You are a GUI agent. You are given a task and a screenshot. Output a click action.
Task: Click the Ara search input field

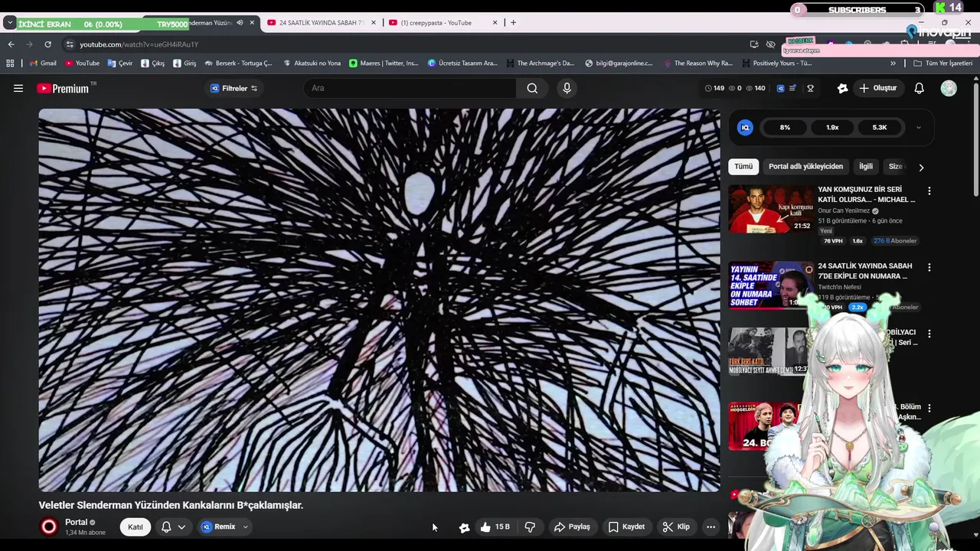[410, 88]
